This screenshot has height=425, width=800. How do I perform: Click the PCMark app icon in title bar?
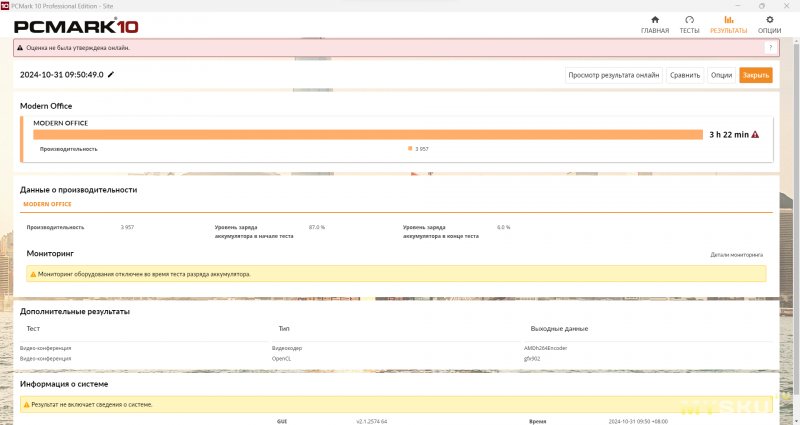[x=5, y=6]
